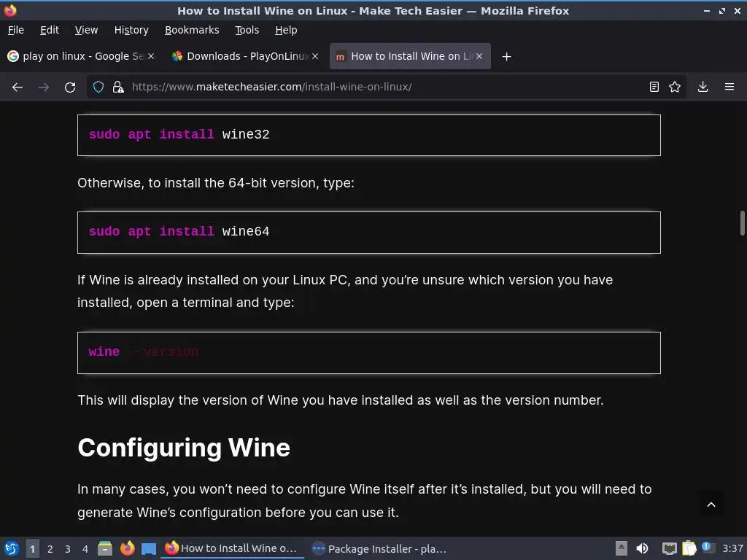Open the clipboard manager tray icon

pyautogui.click(x=689, y=548)
